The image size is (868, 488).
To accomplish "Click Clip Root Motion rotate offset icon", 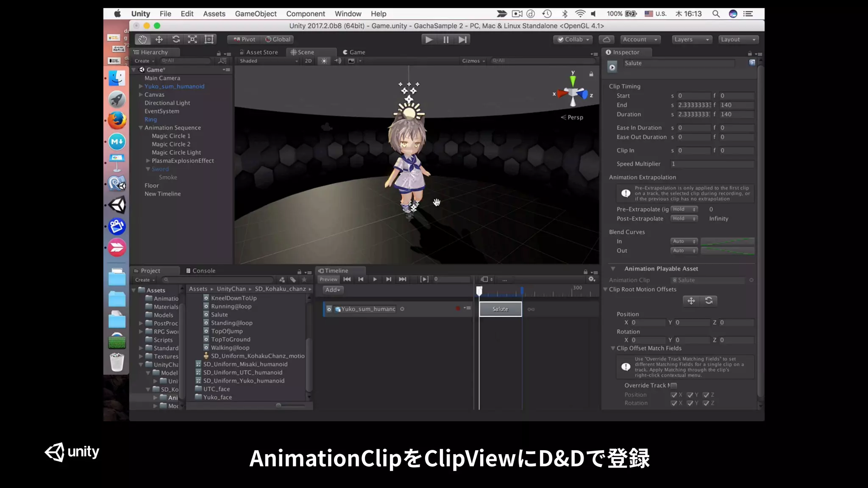I will click(709, 301).
